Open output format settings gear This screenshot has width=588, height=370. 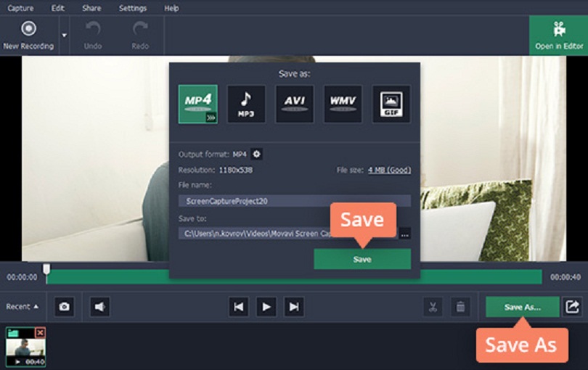[x=256, y=154]
